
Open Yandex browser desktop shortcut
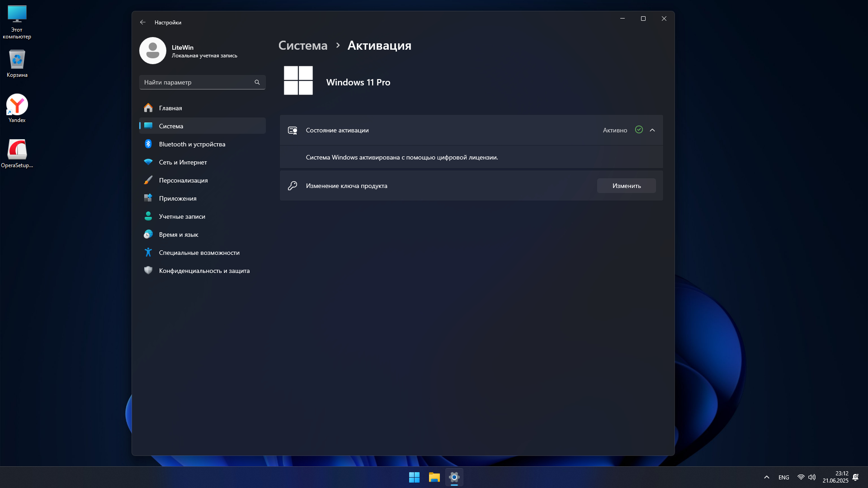[x=17, y=108]
